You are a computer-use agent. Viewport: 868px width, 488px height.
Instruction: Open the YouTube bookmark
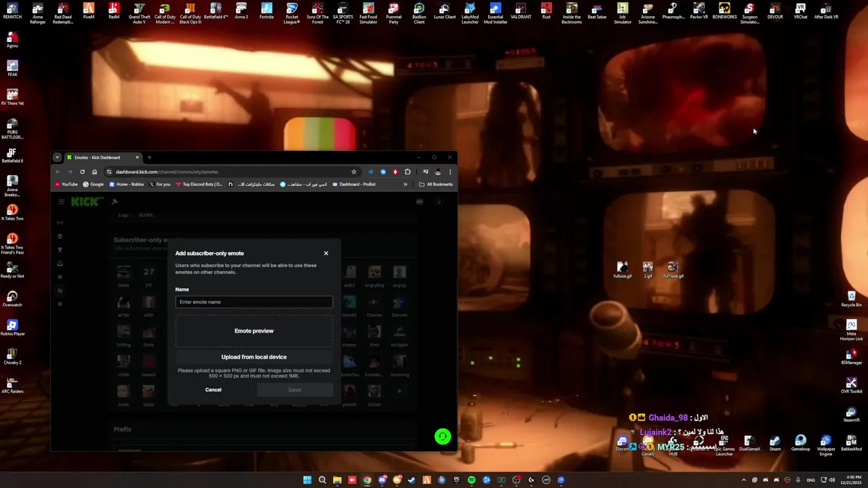[66, 184]
